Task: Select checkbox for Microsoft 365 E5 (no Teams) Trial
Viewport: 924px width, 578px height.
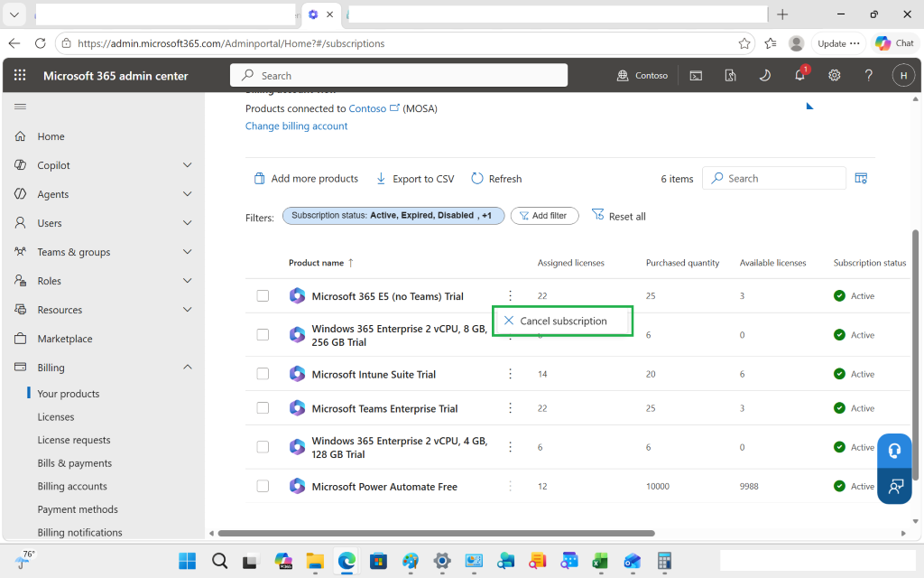Action: (263, 296)
